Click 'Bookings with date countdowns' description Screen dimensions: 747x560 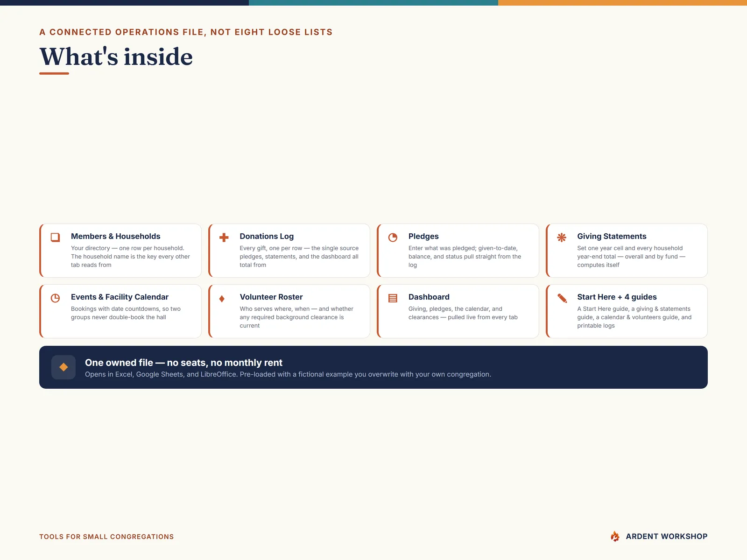(126, 313)
